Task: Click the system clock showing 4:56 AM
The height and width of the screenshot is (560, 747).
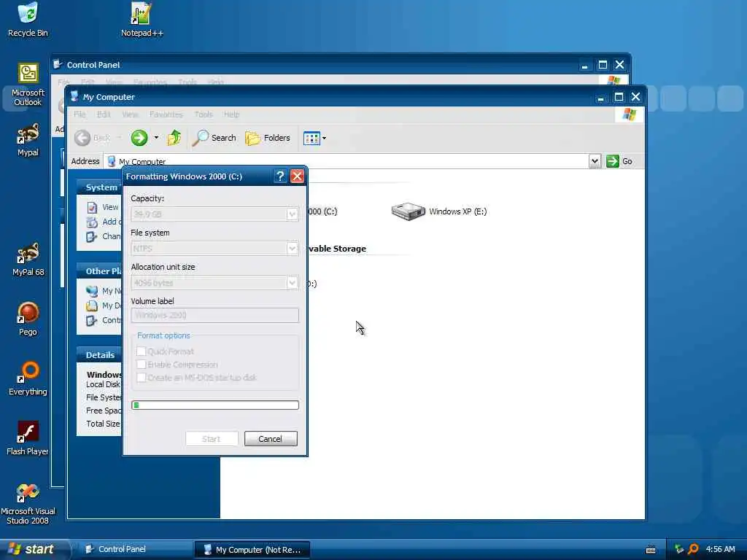Action: click(720, 549)
